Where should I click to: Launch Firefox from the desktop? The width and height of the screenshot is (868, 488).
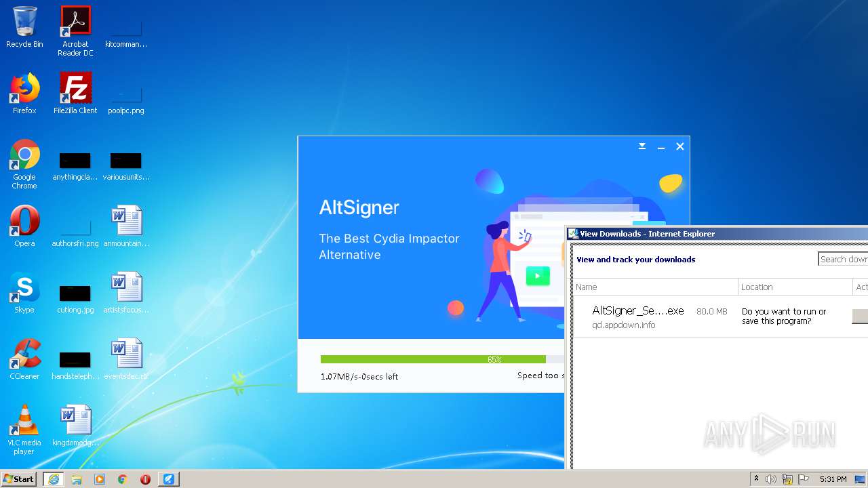(24, 94)
